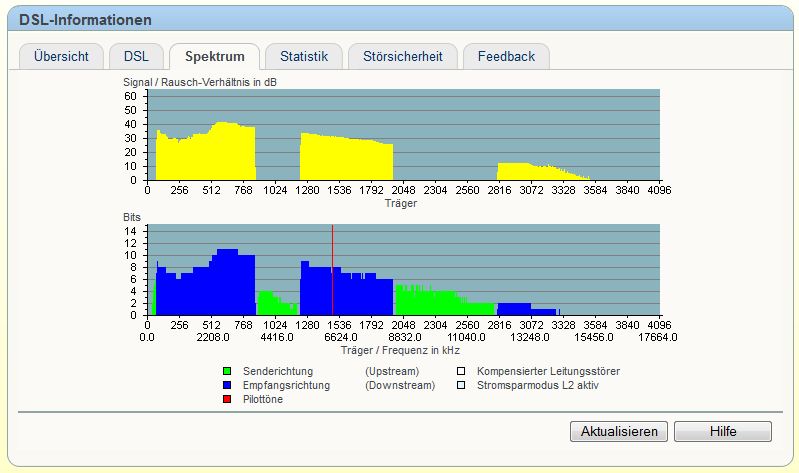This screenshot has height=473, width=799.
Task: Click the 8832.0 frequency axis value
Action: (405, 337)
